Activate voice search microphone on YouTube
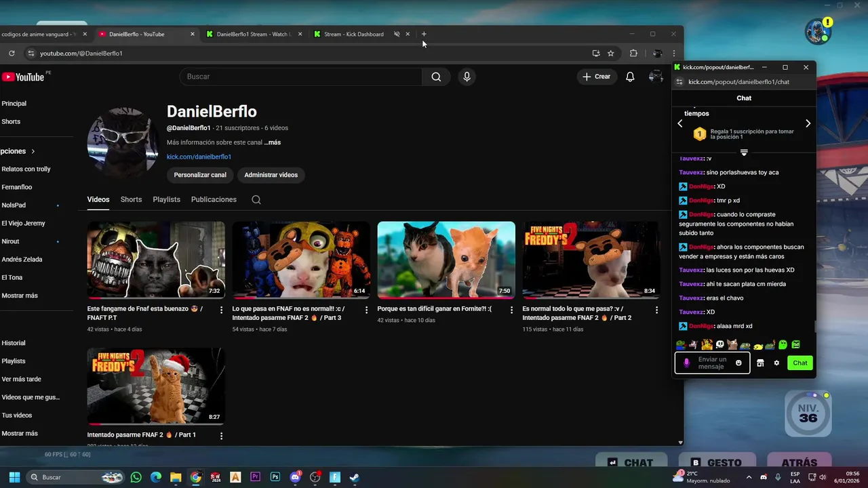 pos(467,77)
